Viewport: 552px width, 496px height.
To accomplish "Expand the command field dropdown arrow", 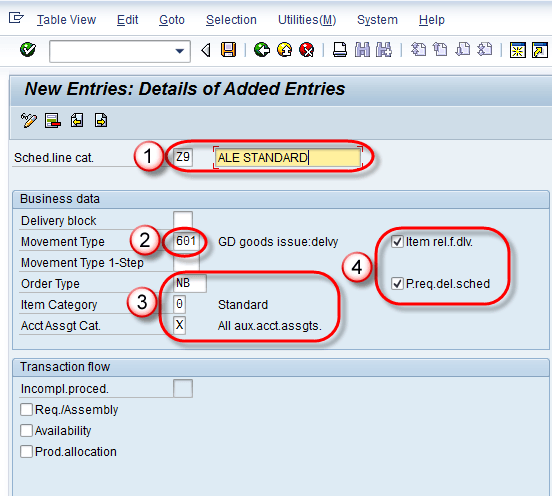I will click(x=180, y=51).
